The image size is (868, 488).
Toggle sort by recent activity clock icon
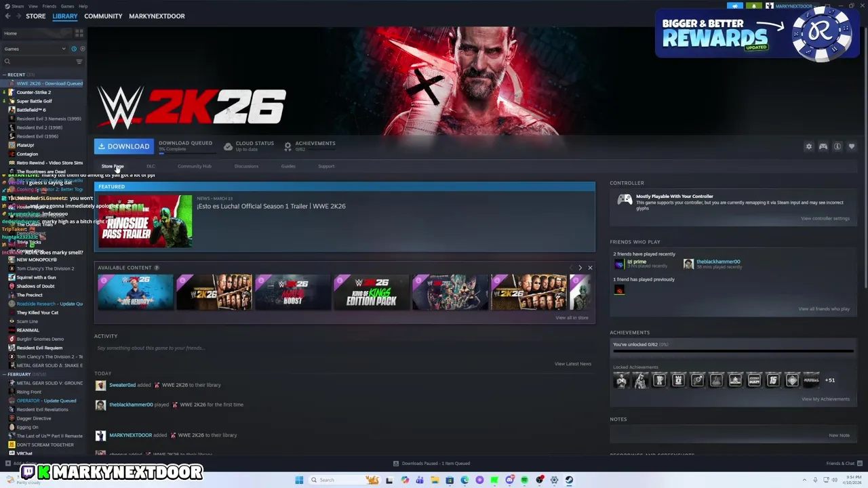pyautogui.click(x=74, y=49)
